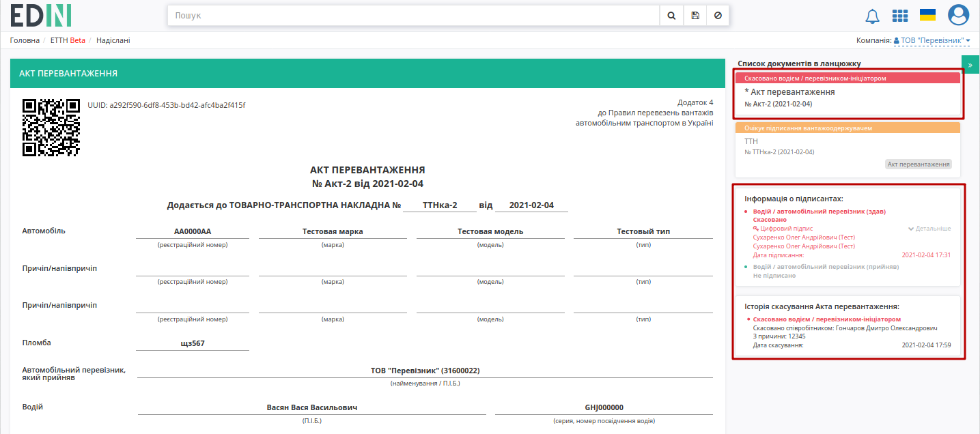The height and width of the screenshot is (434, 980).
Task: Click the grey Акт перевантаження tag
Action: [x=918, y=164]
